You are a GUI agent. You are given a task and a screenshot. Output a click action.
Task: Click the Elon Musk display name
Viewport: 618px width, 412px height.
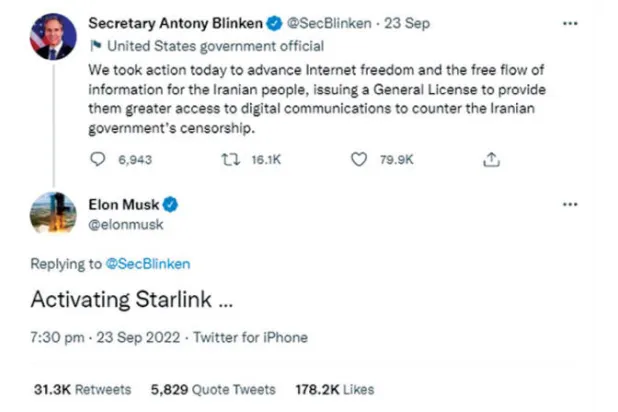pyautogui.click(x=125, y=205)
